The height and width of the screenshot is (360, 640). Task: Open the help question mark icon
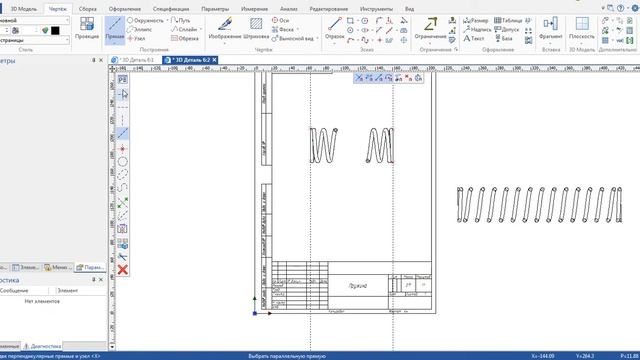(x=620, y=8)
